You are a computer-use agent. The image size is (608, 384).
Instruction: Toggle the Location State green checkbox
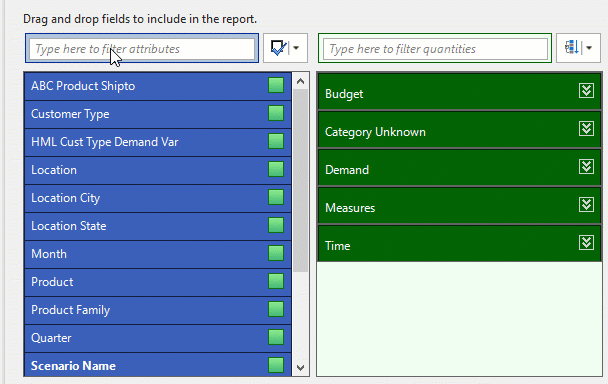[x=276, y=225]
